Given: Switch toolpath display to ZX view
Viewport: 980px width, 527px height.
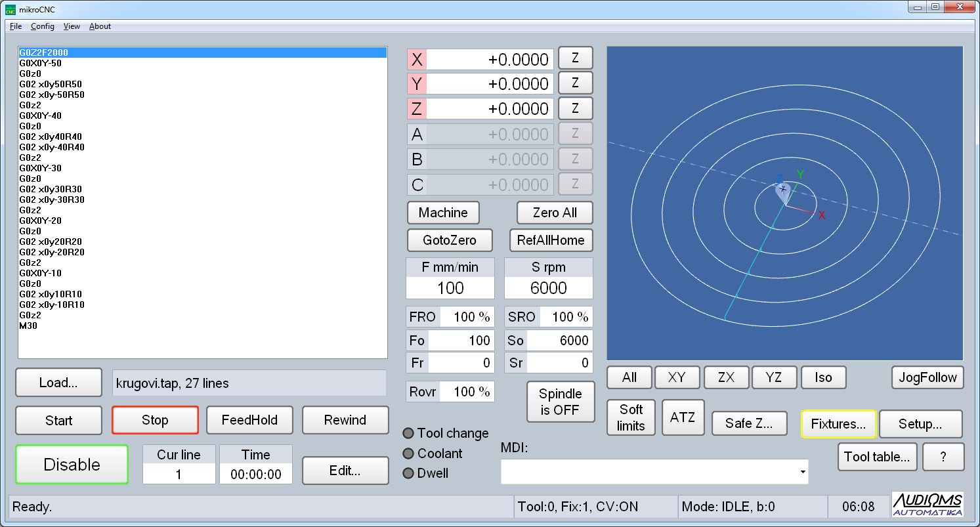Looking at the screenshot, I should tap(726, 377).
